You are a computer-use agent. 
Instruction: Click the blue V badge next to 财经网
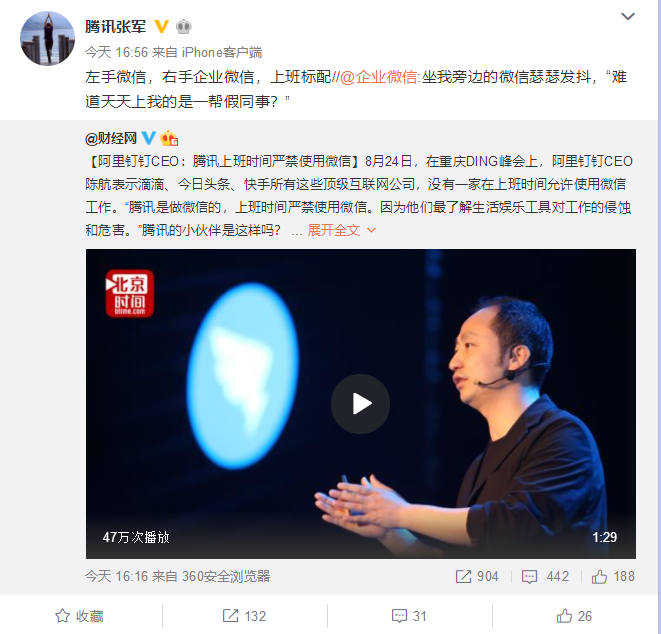point(148,138)
